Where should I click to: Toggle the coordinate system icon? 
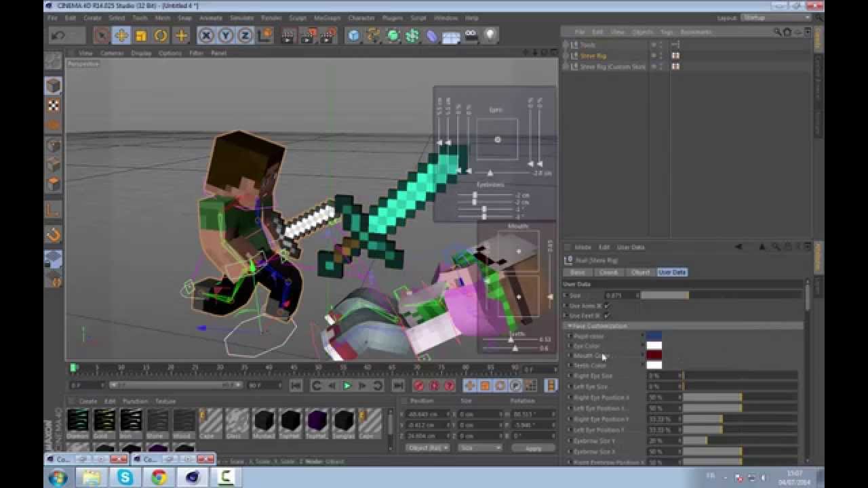coord(265,35)
